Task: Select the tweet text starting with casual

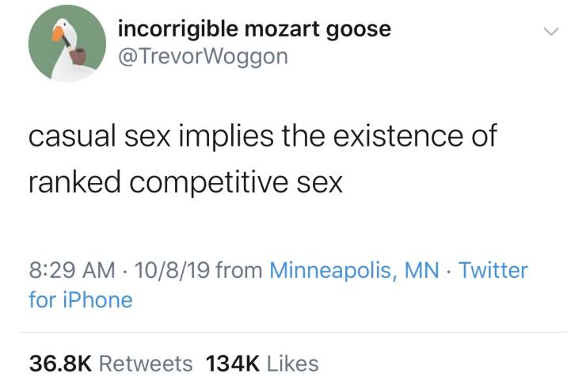Action: pyautogui.click(x=262, y=135)
